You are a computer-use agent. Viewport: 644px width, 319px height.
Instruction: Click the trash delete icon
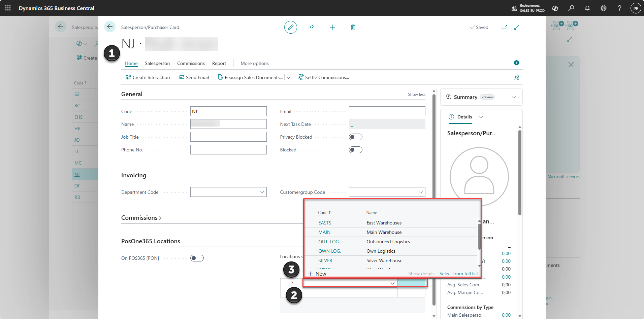[x=353, y=27]
